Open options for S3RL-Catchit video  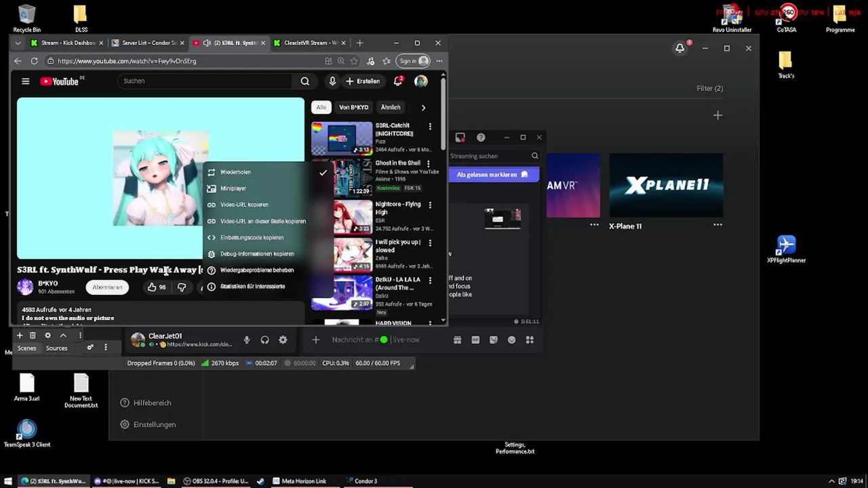[430, 126]
